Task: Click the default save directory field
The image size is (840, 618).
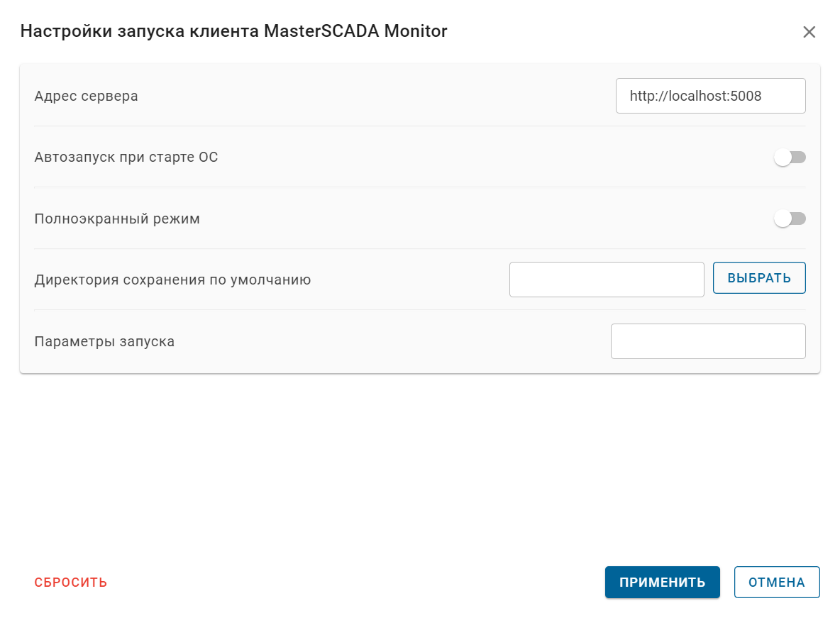Action: tap(607, 279)
